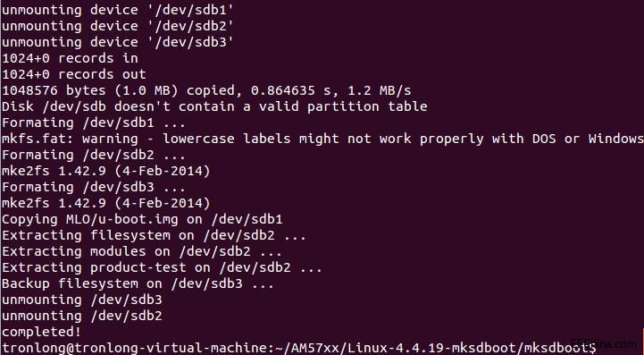Click the 'Extracting product-test' line
The height and width of the screenshot is (355, 644).
tap(162, 267)
